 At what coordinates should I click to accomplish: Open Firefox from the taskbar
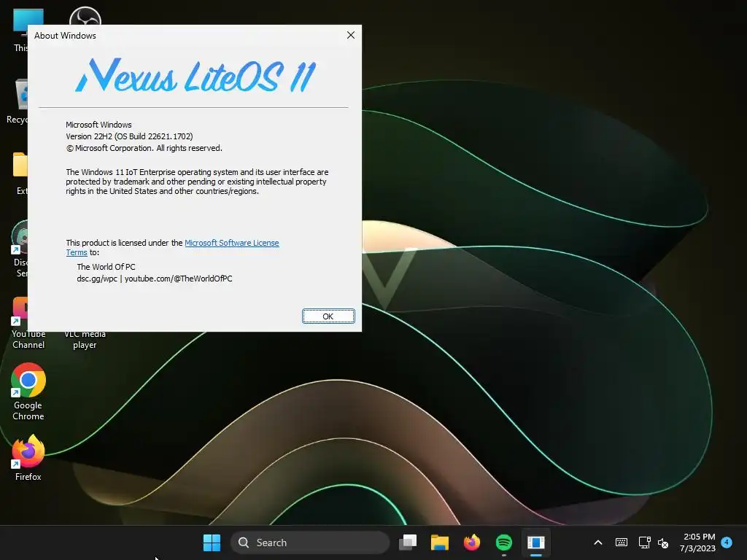coord(472,542)
